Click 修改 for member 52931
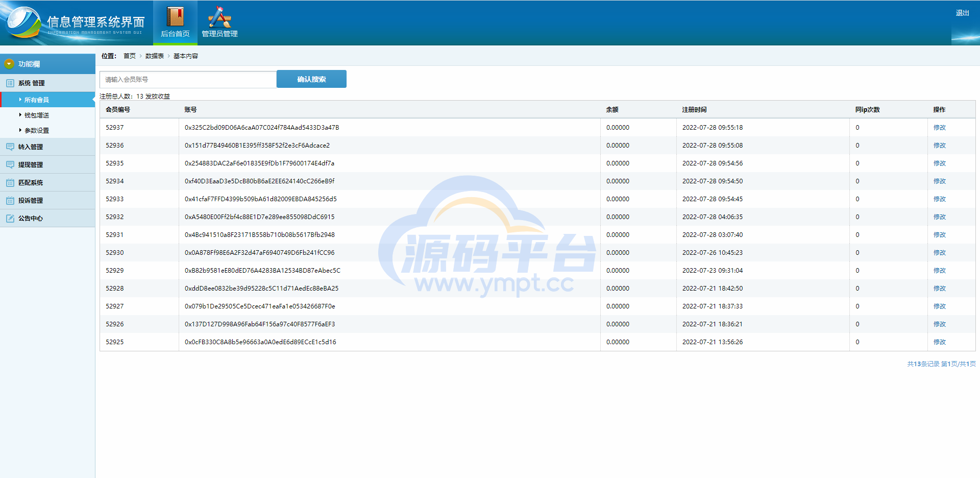This screenshot has height=478, width=980. point(939,235)
